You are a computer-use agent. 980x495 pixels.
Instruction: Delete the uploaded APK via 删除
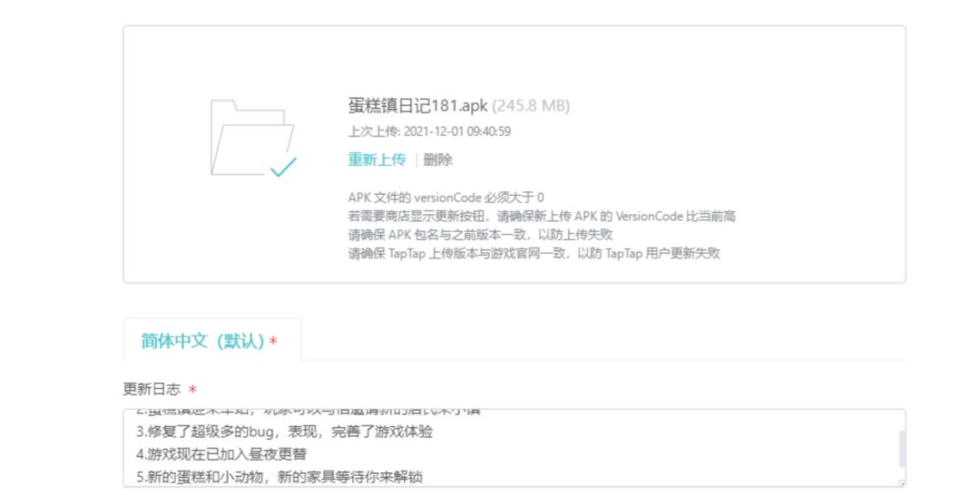(x=437, y=160)
